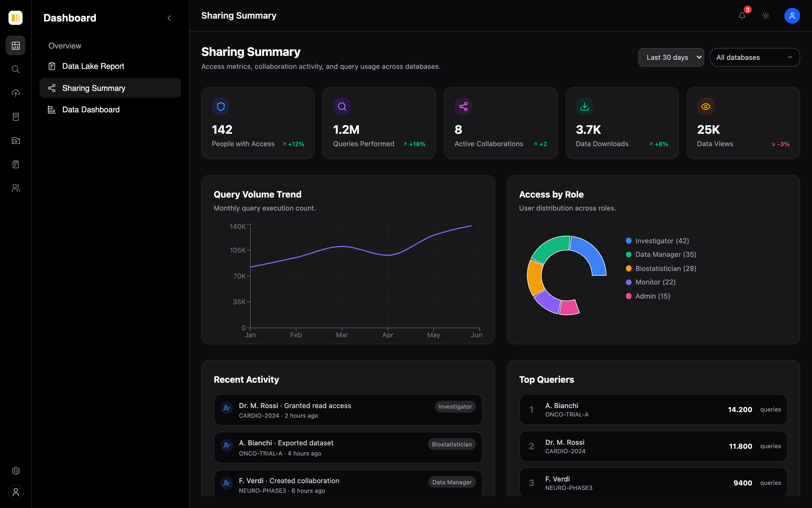Open the Last 30 days dropdown
The height and width of the screenshot is (508, 812).
(x=671, y=57)
